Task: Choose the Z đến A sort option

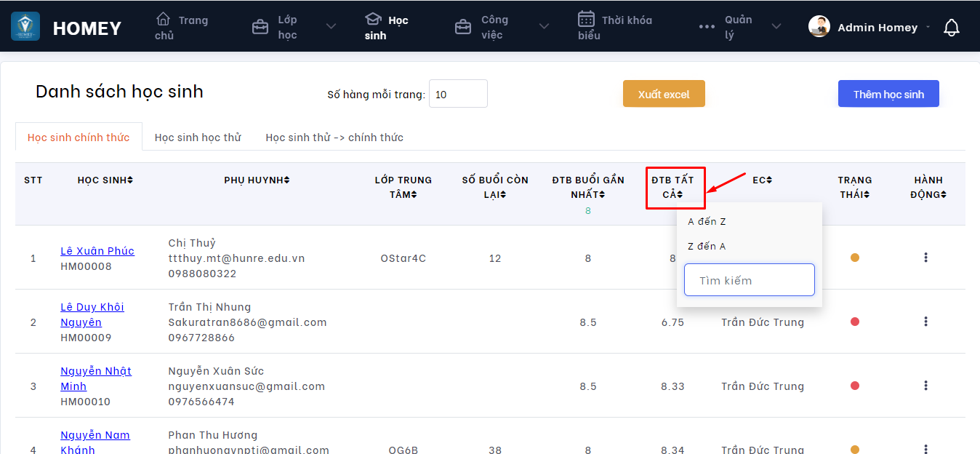Action: pos(707,247)
